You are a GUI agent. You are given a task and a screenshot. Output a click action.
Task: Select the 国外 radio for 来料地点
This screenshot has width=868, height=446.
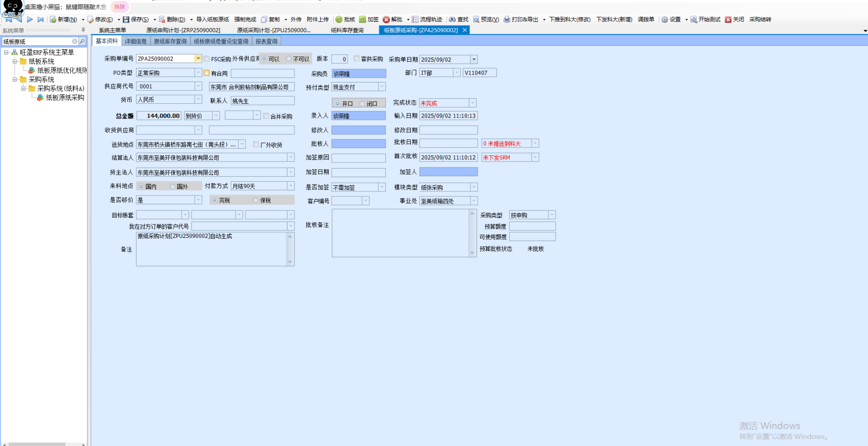(172, 186)
